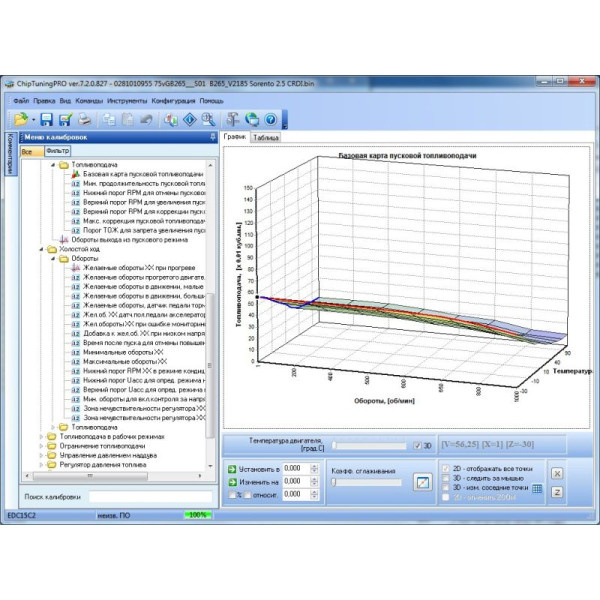Expand the 'Ограничение топливоподачи' tree node
This screenshot has height=600, width=600.
(41, 445)
